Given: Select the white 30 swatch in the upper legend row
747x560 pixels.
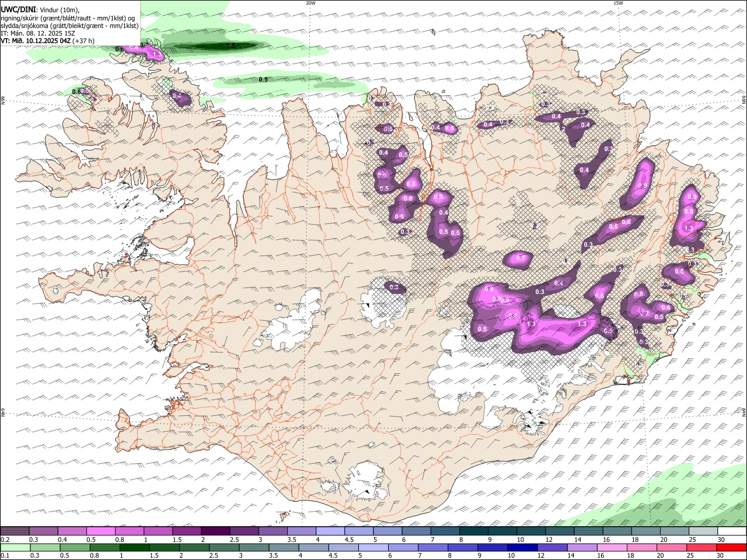Looking at the screenshot, I should (732, 531).
